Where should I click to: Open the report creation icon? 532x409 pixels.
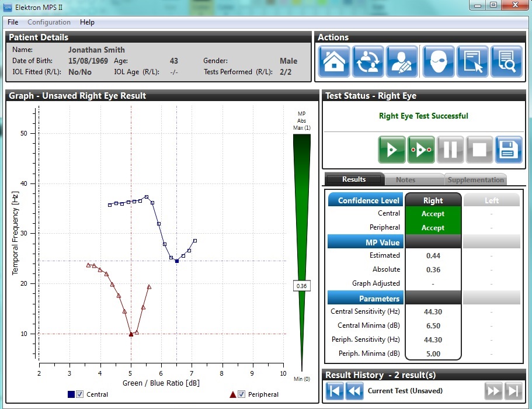point(472,61)
